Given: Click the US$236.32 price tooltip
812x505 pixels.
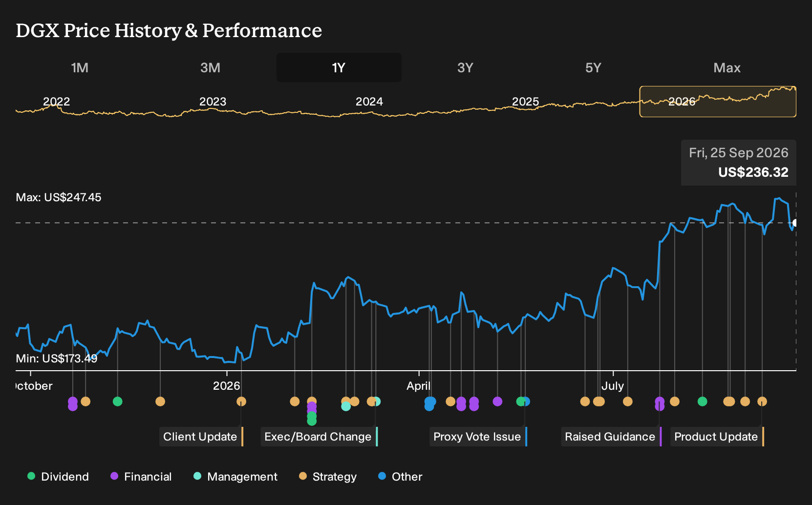Looking at the screenshot, I should tap(739, 163).
